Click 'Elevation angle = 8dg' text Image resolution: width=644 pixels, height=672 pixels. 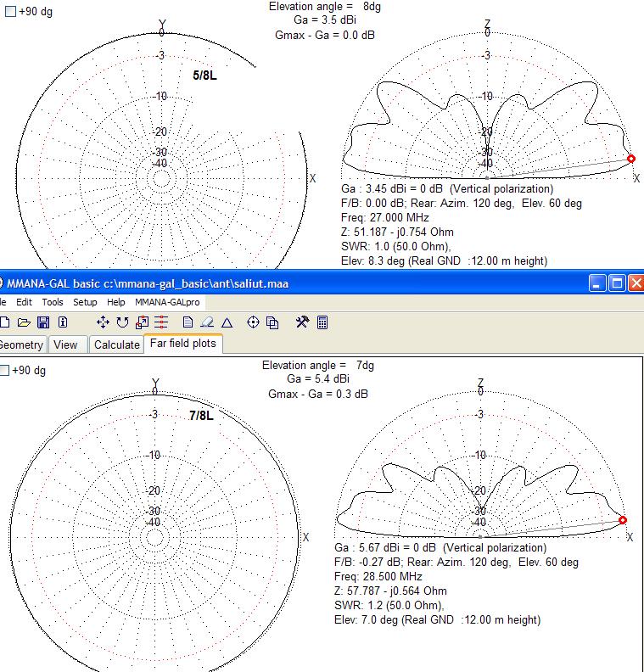tap(325, 7)
